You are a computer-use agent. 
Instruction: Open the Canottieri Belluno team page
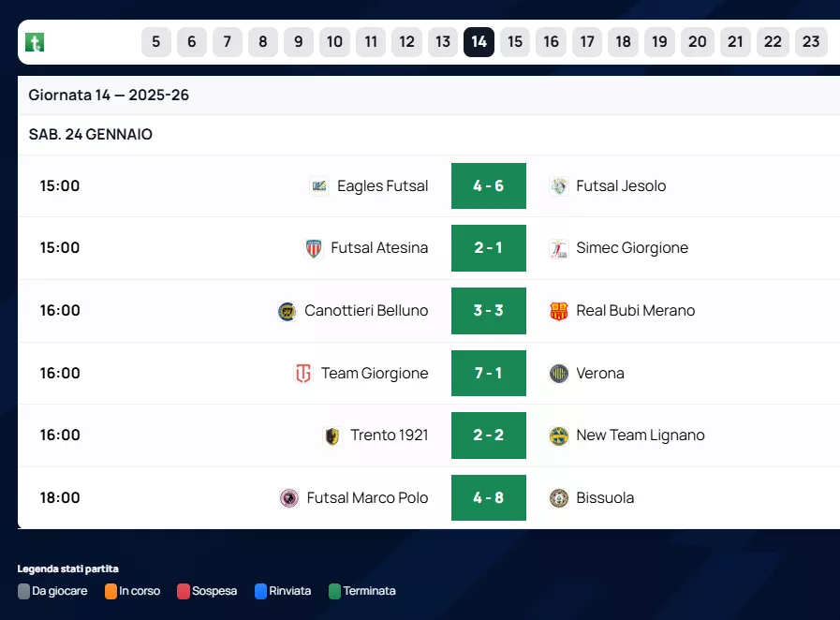(x=366, y=311)
